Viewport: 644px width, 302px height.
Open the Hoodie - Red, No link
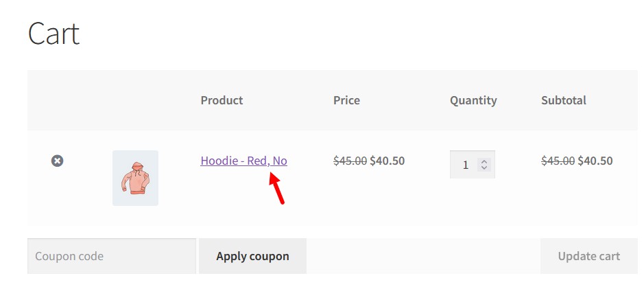tap(243, 161)
